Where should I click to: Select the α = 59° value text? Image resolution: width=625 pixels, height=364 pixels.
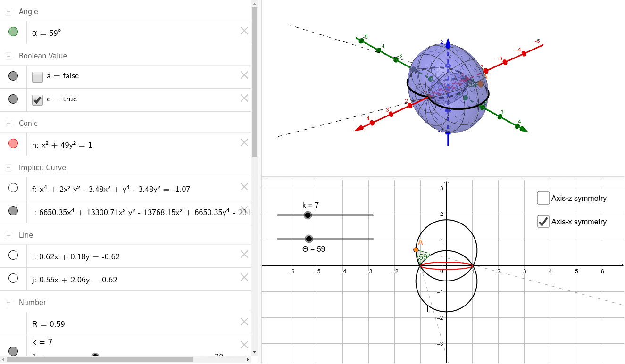pos(47,33)
